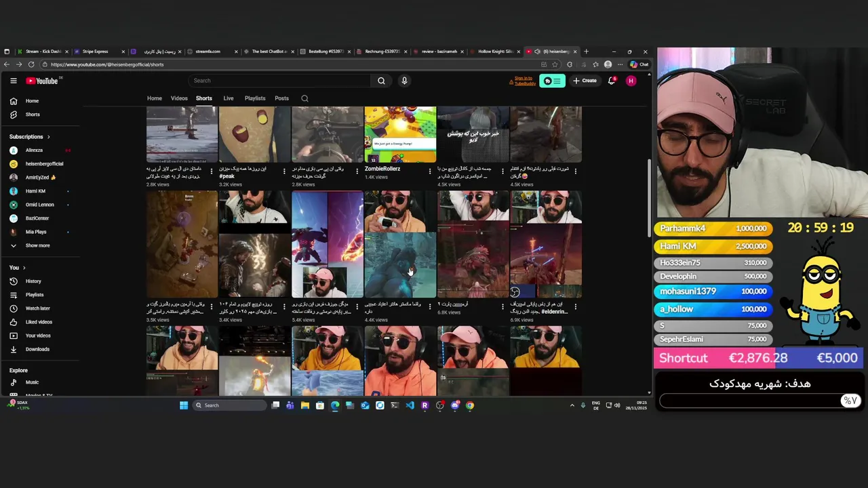The height and width of the screenshot is (488, 868).
Task: Switch to the channel Live tab
Action: 229,98
